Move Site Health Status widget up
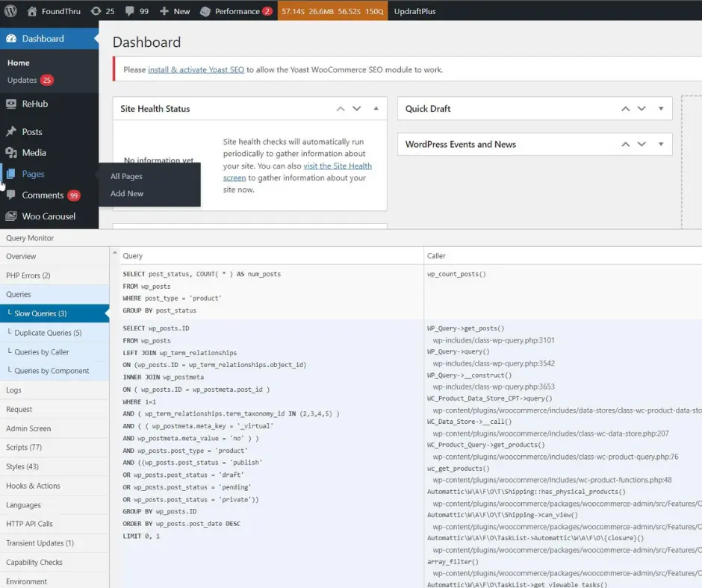 [x=341, y=109]
